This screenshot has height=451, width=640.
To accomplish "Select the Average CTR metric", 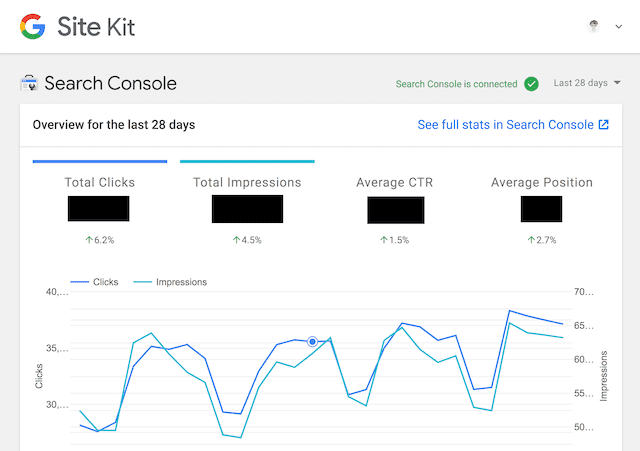I will point(393,183).
